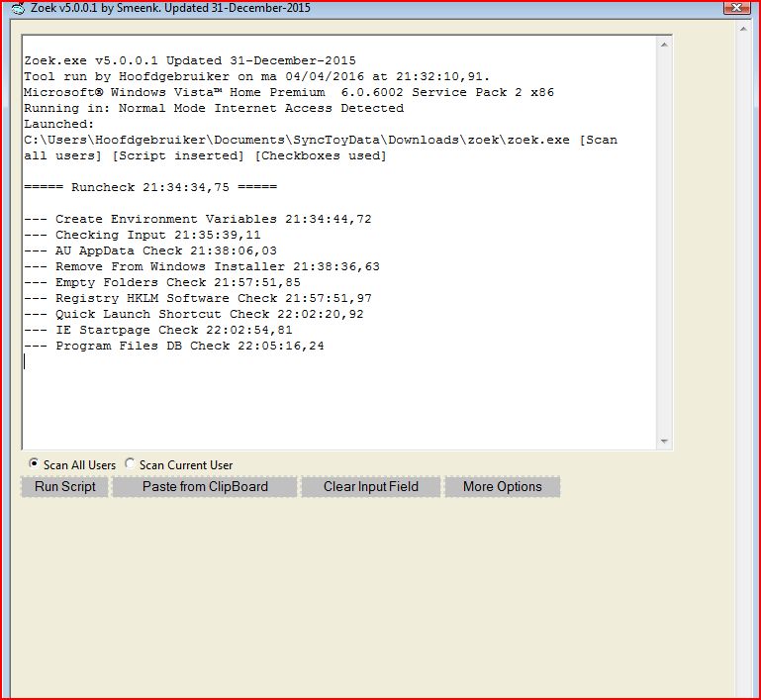Screen dimensions: 761x700
Task: Click the zoek.exe file path line
Action: pos(321,140)
